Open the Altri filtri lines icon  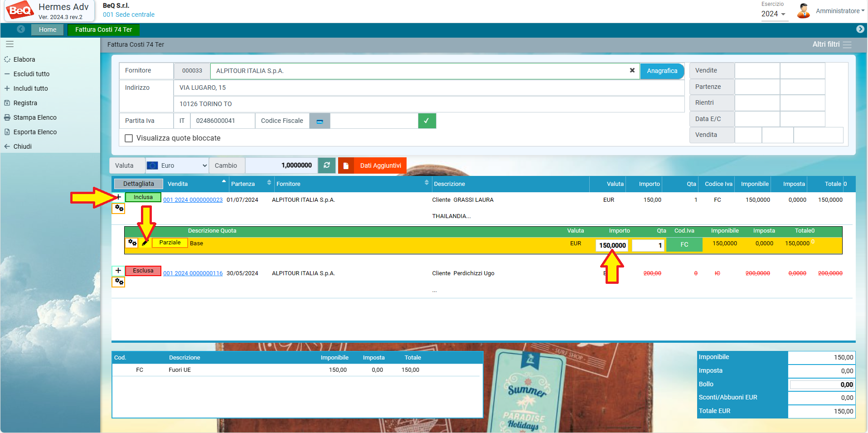coord(847,44)
